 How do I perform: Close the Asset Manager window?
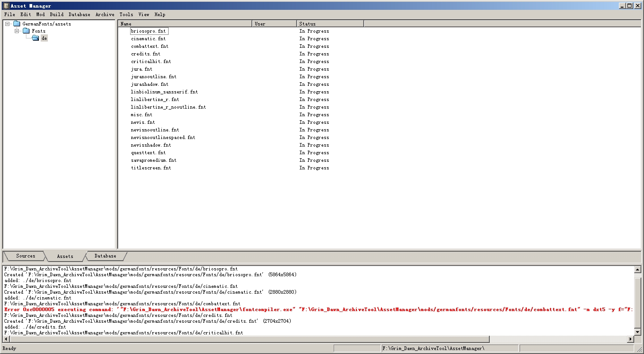point(637,6)
